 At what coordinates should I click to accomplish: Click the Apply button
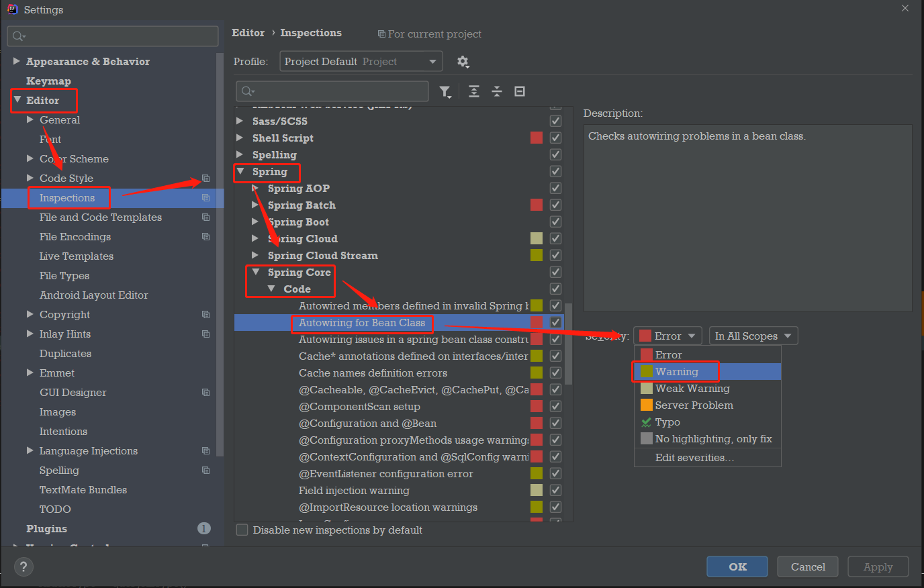point(878,567)
